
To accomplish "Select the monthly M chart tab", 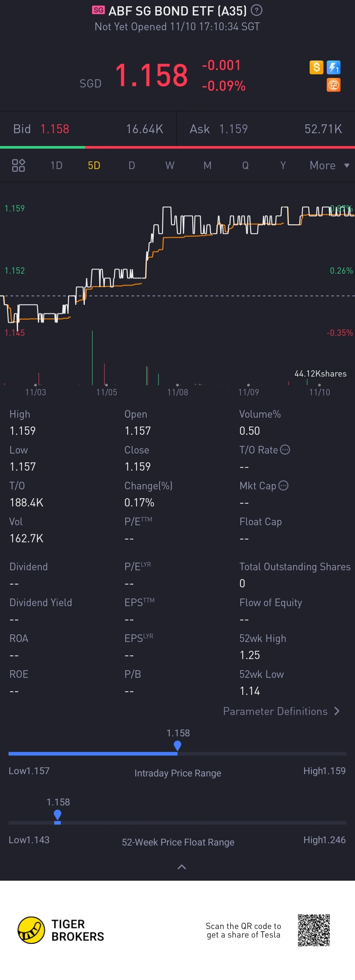I will (x=207, y=165).
